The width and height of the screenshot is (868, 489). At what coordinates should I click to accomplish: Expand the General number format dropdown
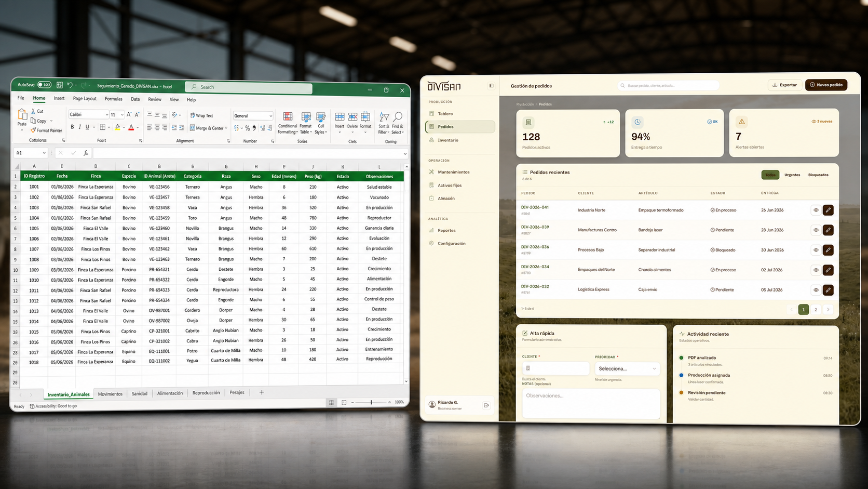point(253,116)
